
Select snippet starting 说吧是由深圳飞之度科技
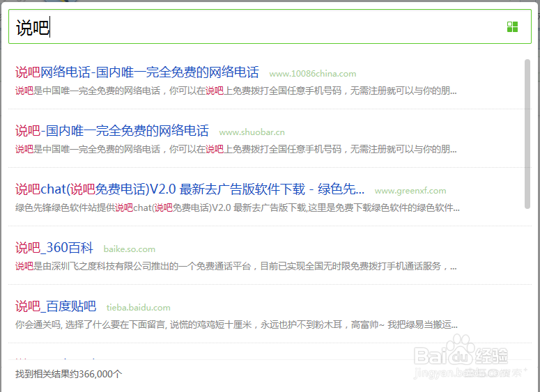236,267
